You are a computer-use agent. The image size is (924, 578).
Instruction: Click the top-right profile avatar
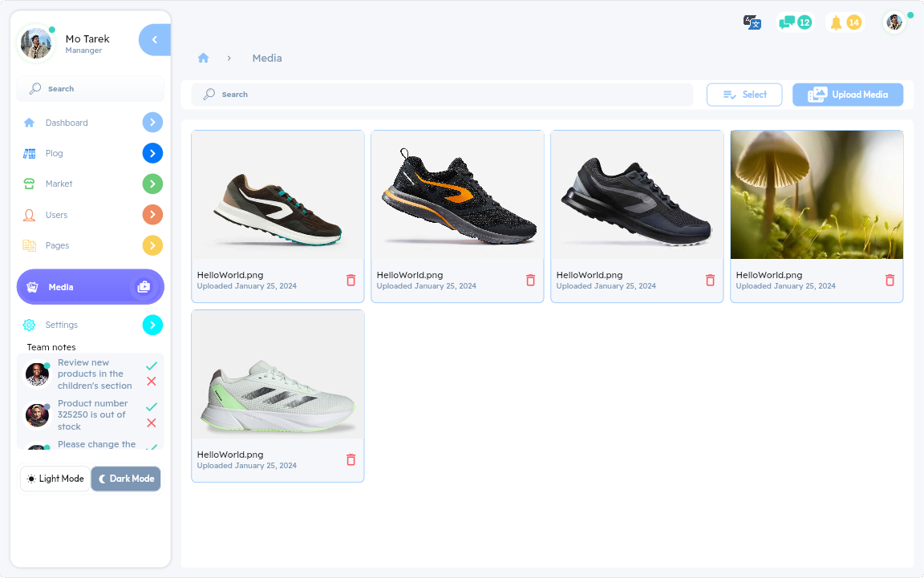[894, 22]
